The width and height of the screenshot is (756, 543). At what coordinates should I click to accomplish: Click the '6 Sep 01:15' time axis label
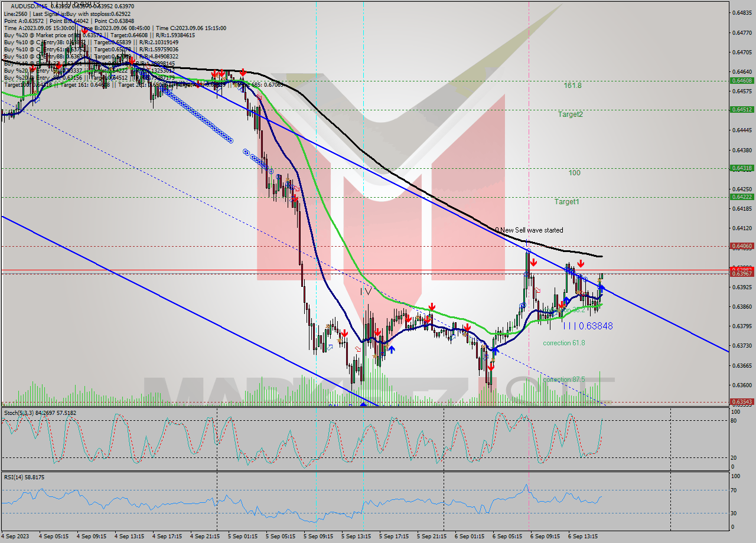pos(470,537)
